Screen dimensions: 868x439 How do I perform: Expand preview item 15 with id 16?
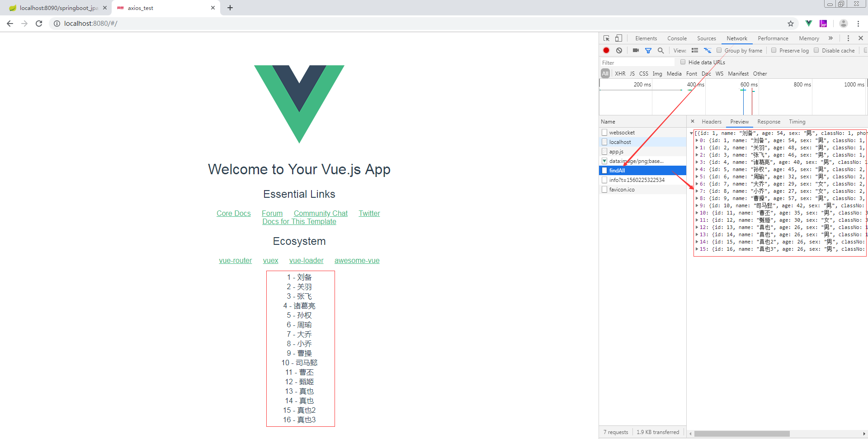tap(697, 249)
